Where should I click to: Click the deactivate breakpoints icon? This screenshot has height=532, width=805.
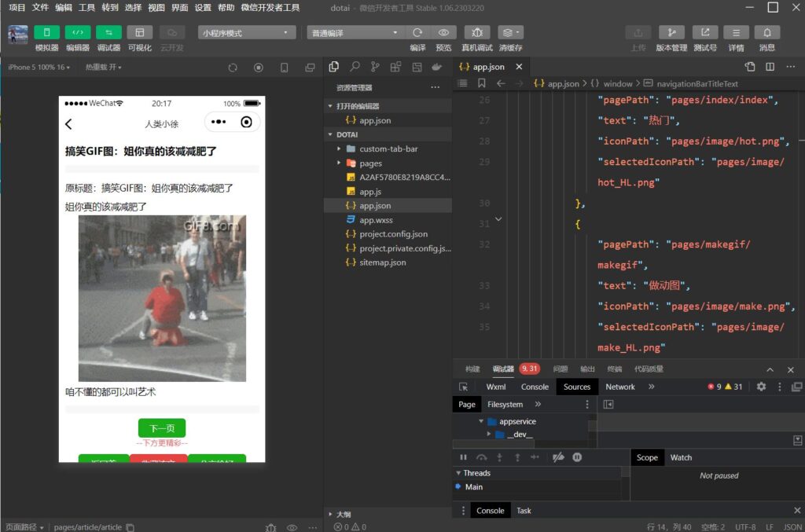tap(558, 457)
